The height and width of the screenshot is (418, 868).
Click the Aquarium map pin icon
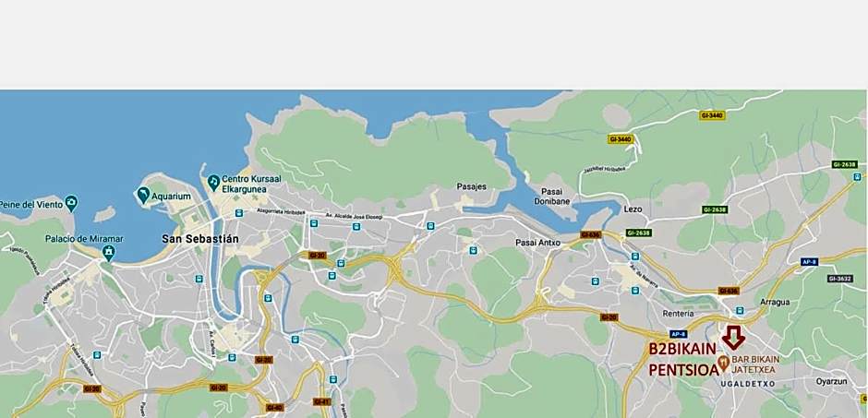pos(143,195)
